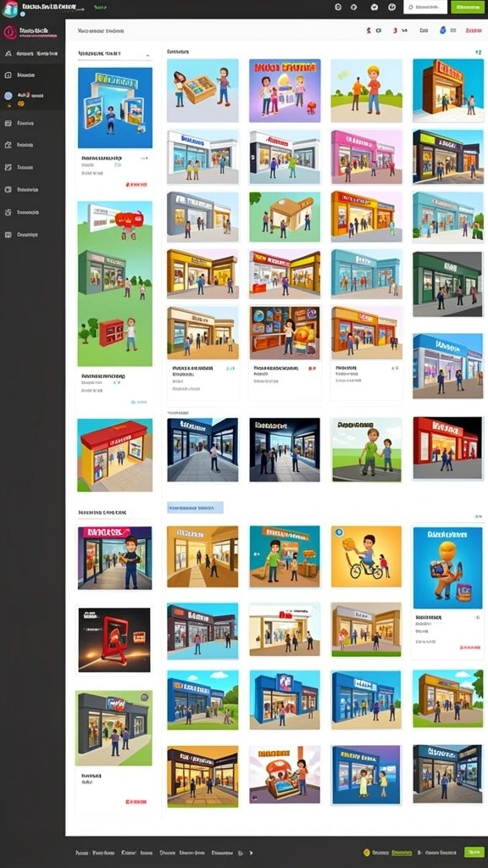The height and width of the screenshot is (868, 488).
Task: Open the man in dark overalls storefront thumbnail
Action: 114,558
